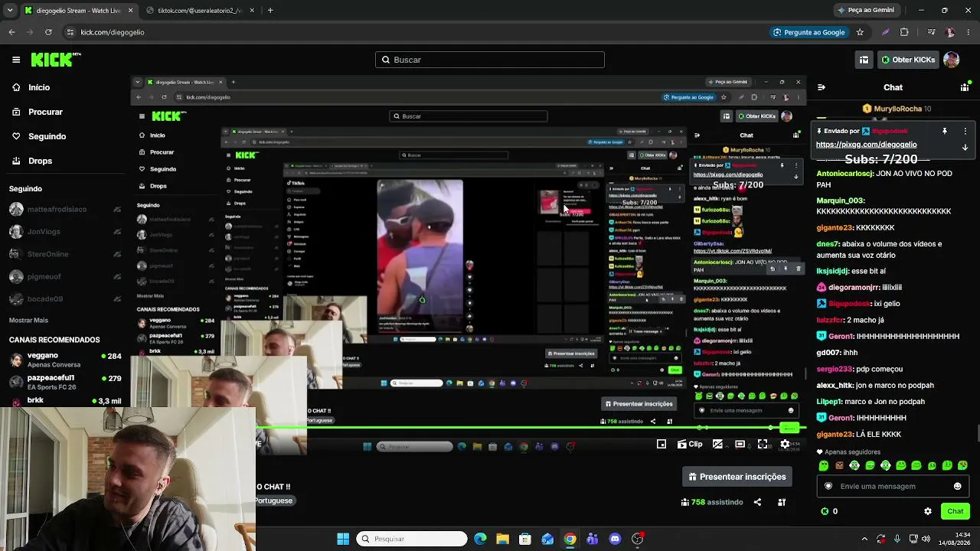Open the Windows Start menu
Screen dimensions: 980x551
point(343,539)
